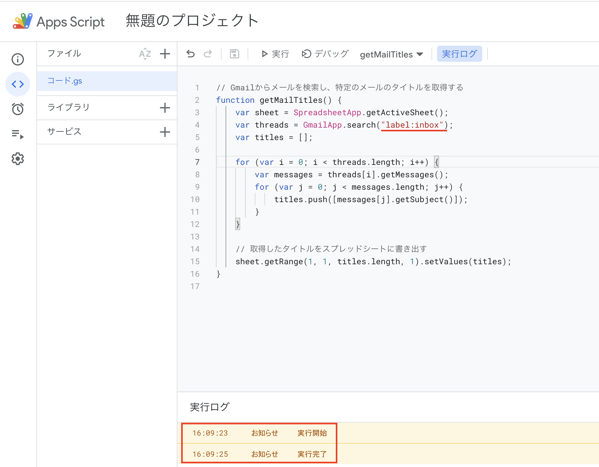Run the script with 実行 button

[x=275, y=54]
